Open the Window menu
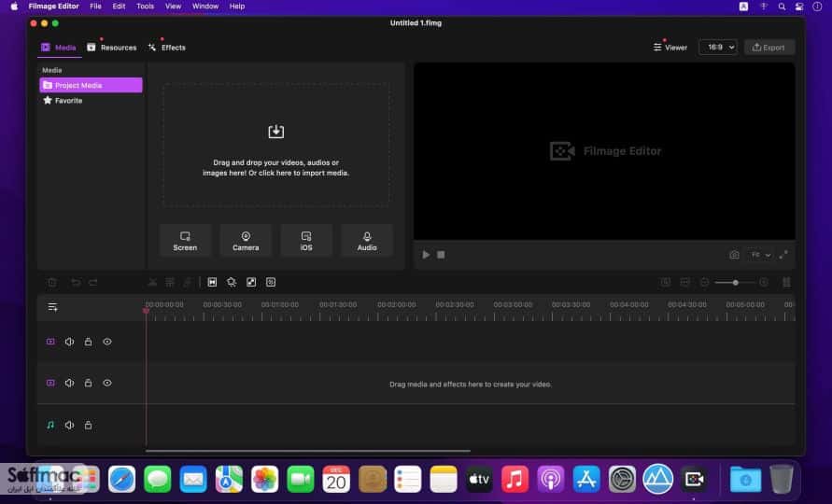Screen dimensions: 832x504 click(205, 7)
